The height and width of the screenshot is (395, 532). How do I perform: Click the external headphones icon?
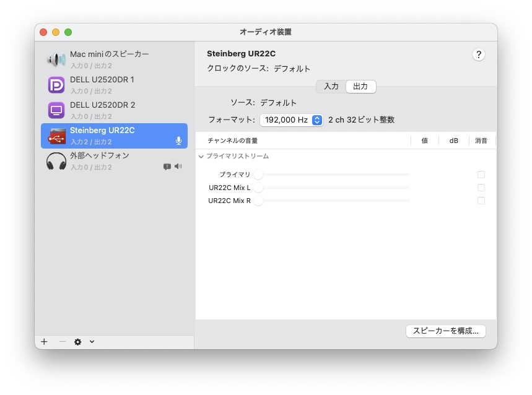coord(56,161)
